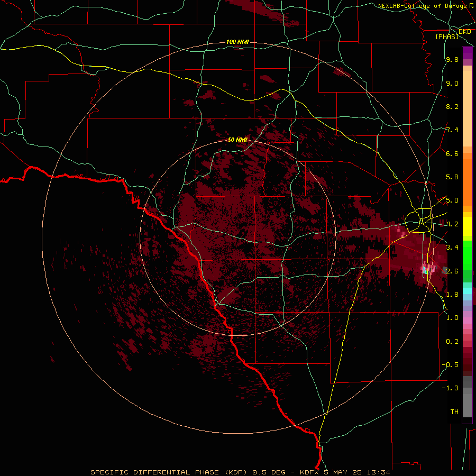Click the "5.8" legend value
Viewport: 476px width, 476px height.
452,177
